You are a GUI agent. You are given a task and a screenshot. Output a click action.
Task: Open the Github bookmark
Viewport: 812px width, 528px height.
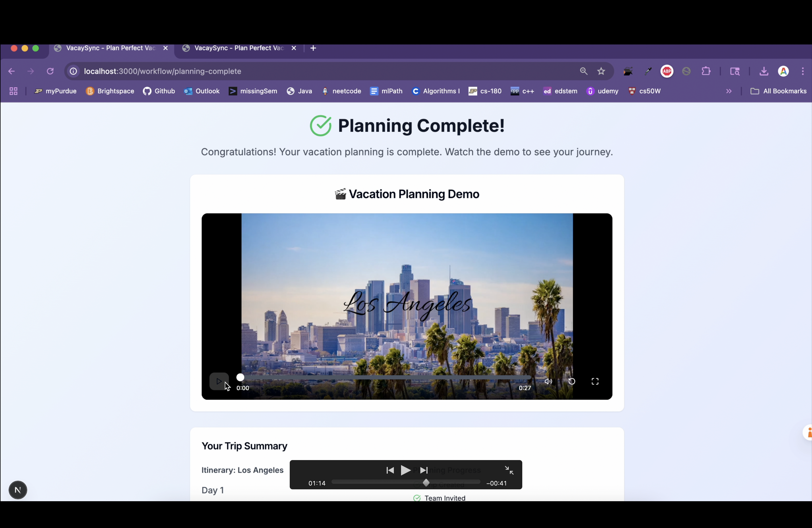[x=159, y=91]
